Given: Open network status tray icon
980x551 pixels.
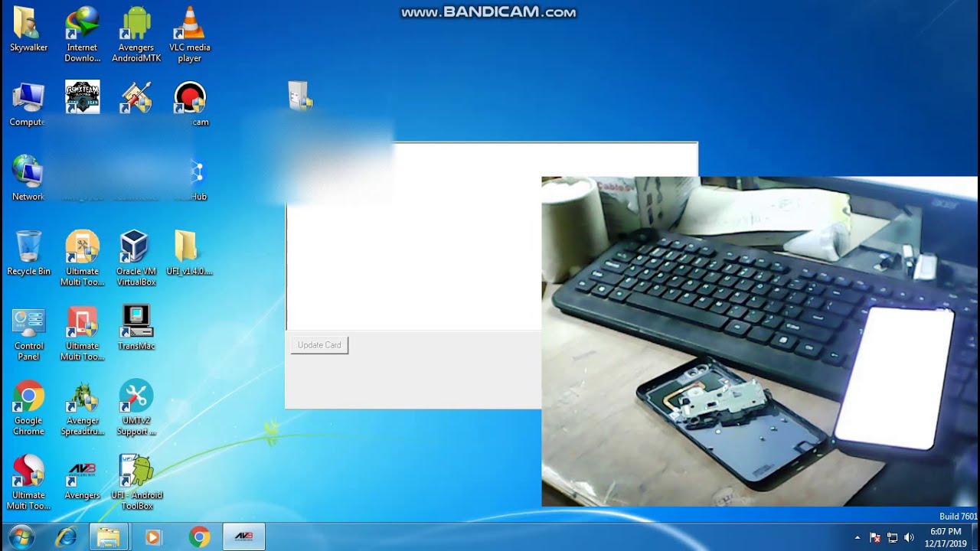Looking at the screenshot, I should pos(892,538).
